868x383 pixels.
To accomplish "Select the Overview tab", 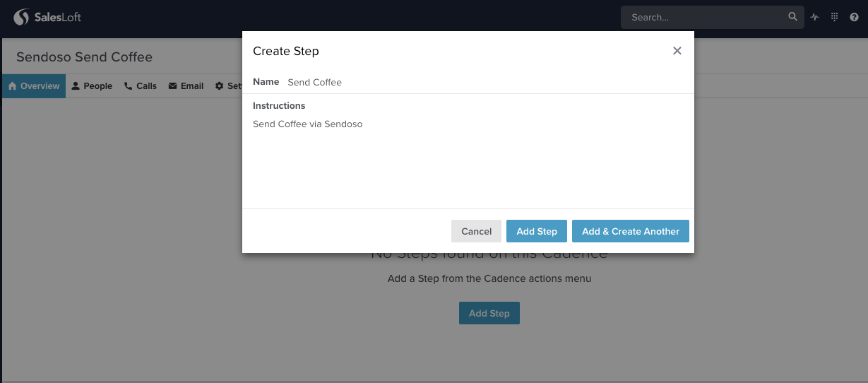I will point(34,86).
